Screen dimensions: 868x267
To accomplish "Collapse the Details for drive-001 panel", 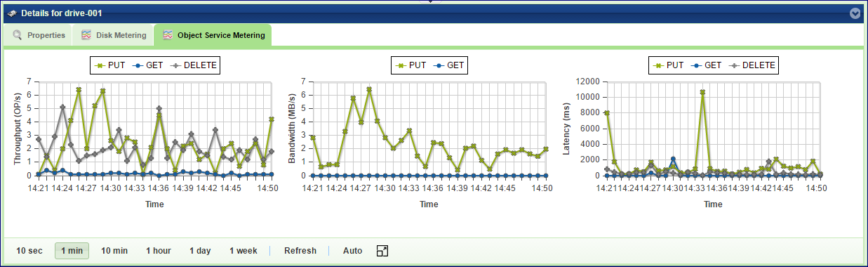I will [854, 13].
